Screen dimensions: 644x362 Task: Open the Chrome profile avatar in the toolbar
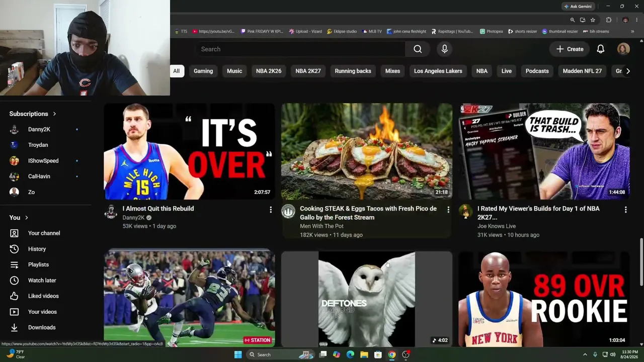(x=625, y=20)
